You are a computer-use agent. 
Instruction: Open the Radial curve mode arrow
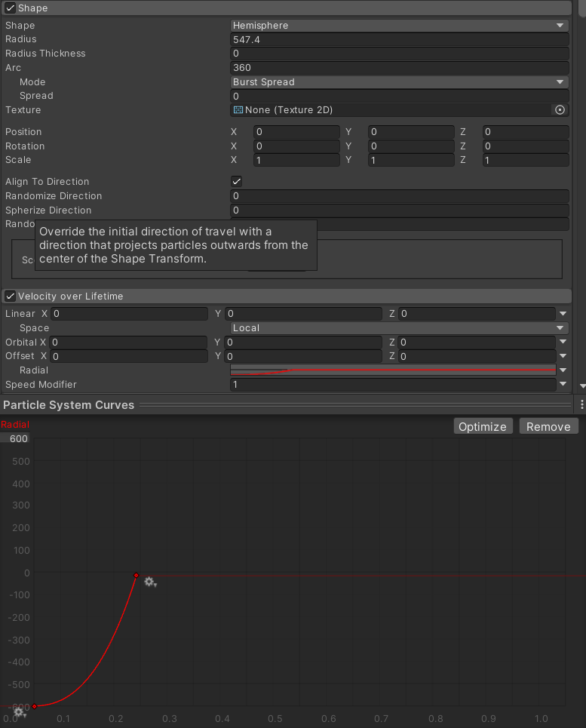(x=563, y=370)
